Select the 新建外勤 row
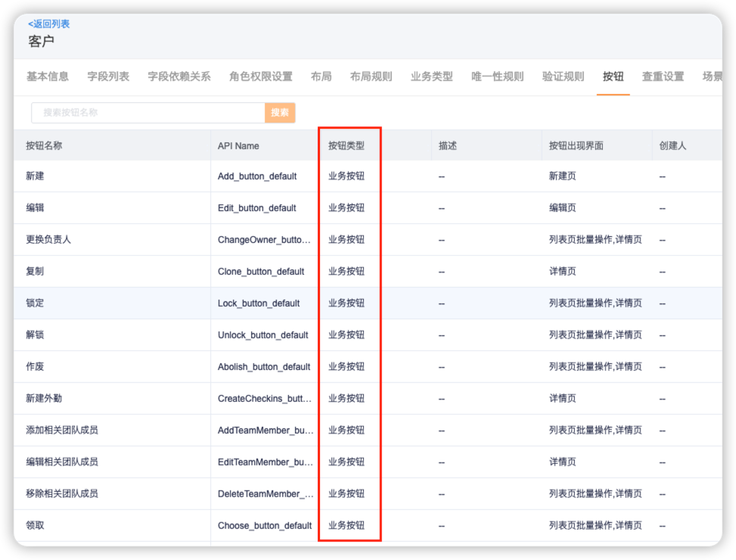Viewport: 736px width, 560px height. tap(44, 399)
